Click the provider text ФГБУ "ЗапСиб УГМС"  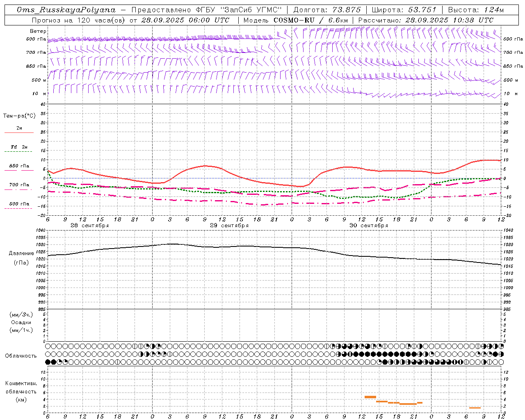pos(238,10)
